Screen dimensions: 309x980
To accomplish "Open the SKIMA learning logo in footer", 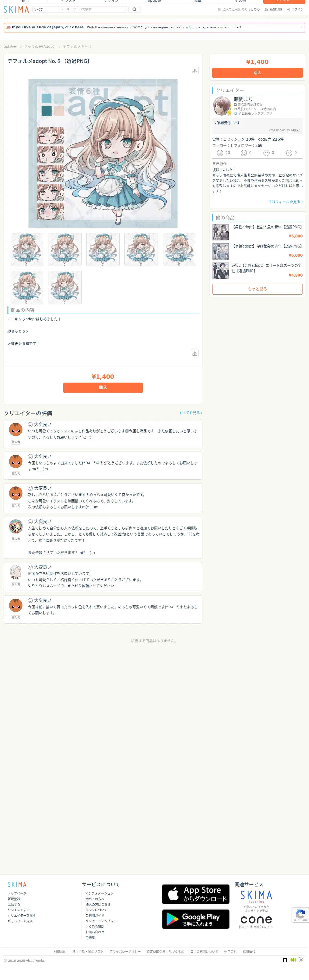I will [x=256, y=897].
